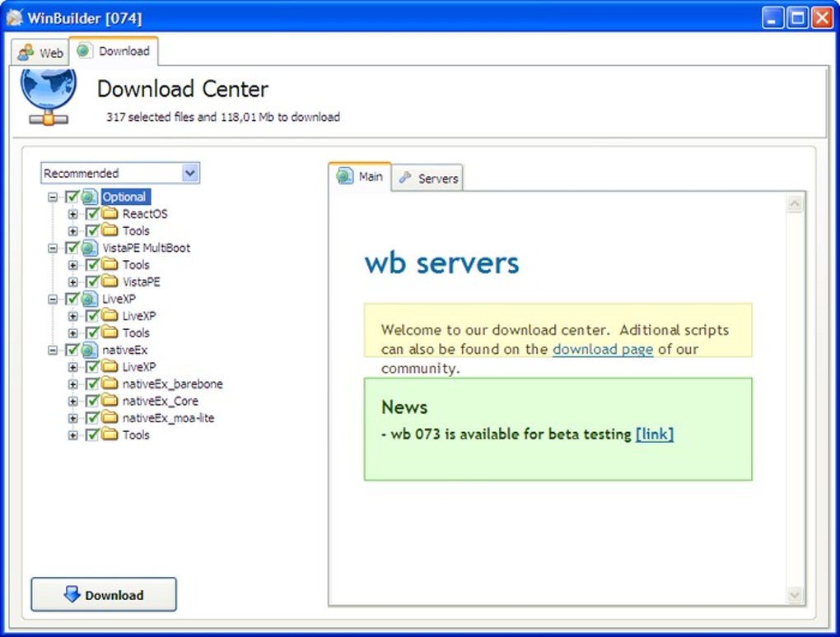Click the big Download button
The image size is (840, 637).
pos(104,594)
